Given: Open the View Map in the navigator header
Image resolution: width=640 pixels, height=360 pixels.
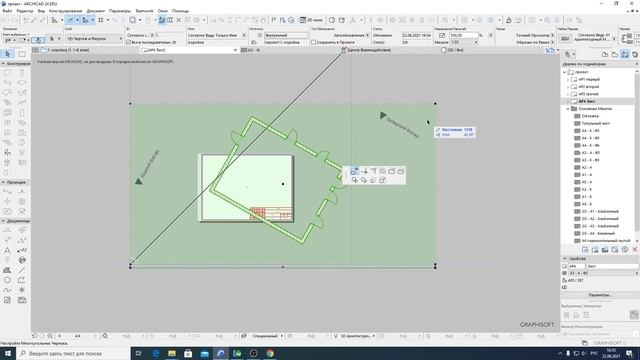Looking at the screenshot, I should click(x=615, y=54).
